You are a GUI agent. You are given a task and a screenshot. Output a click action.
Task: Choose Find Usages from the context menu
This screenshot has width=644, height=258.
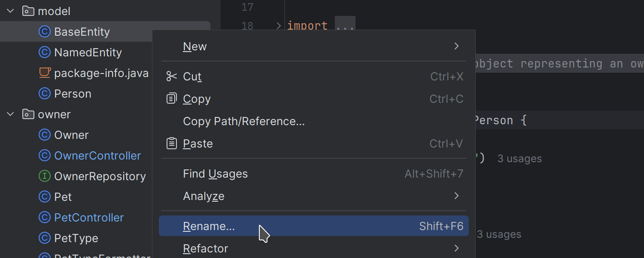click(x=216, y=173)
